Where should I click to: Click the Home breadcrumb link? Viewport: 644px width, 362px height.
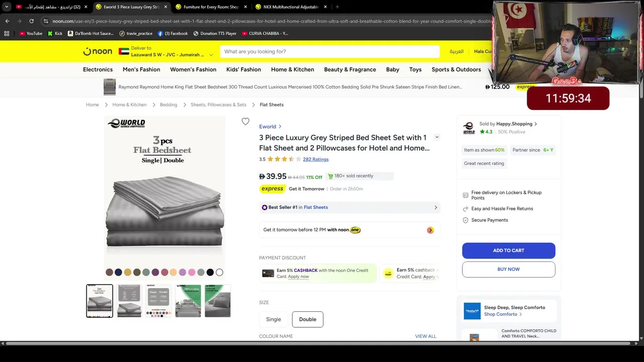[93, 105]
